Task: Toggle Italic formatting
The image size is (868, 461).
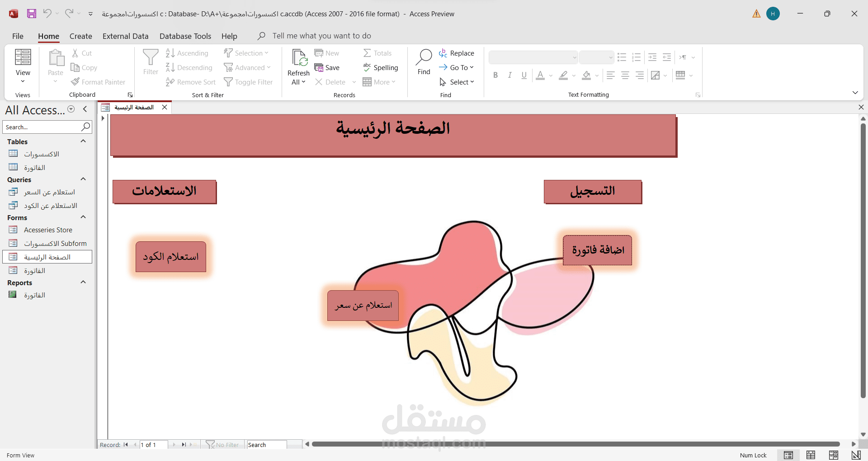Action: 510,75
